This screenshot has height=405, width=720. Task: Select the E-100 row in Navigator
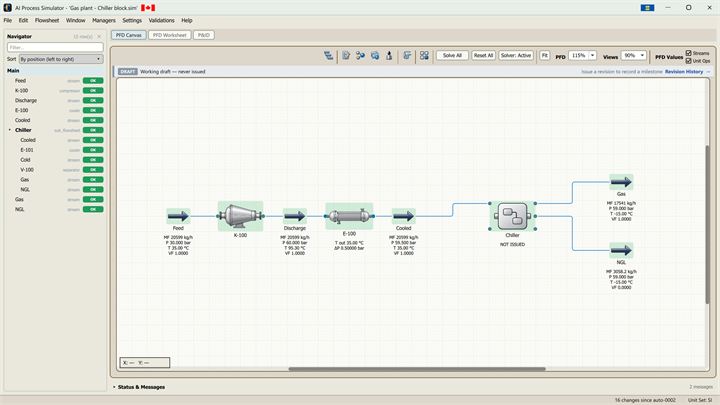click(55, 110)
